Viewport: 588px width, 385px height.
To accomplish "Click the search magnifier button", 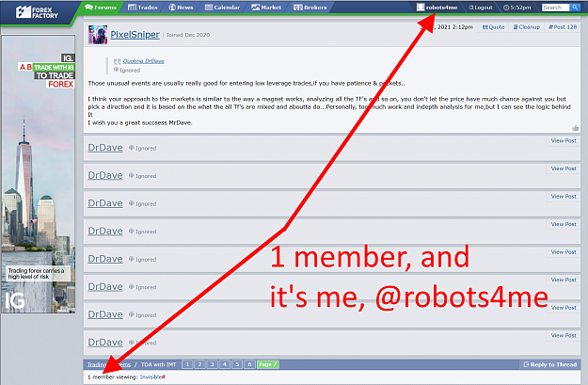I will (x=575, y=8).
